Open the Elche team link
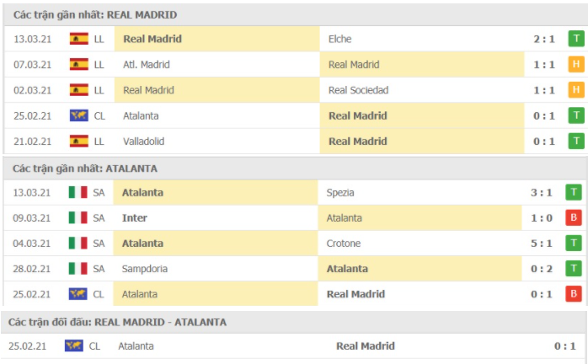This screenshot has height=364, width=588. 340,39
